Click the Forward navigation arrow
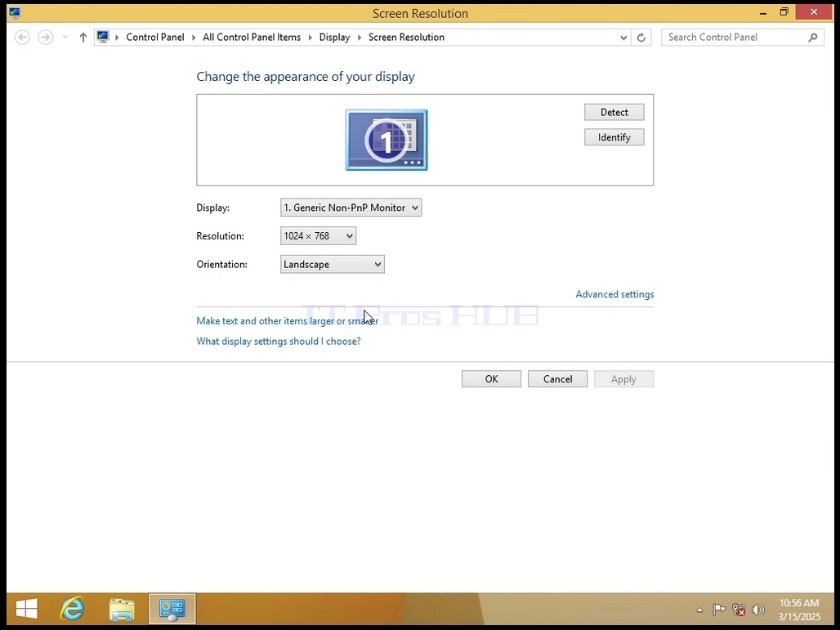The image size is (840, 630). coord(46,37)
